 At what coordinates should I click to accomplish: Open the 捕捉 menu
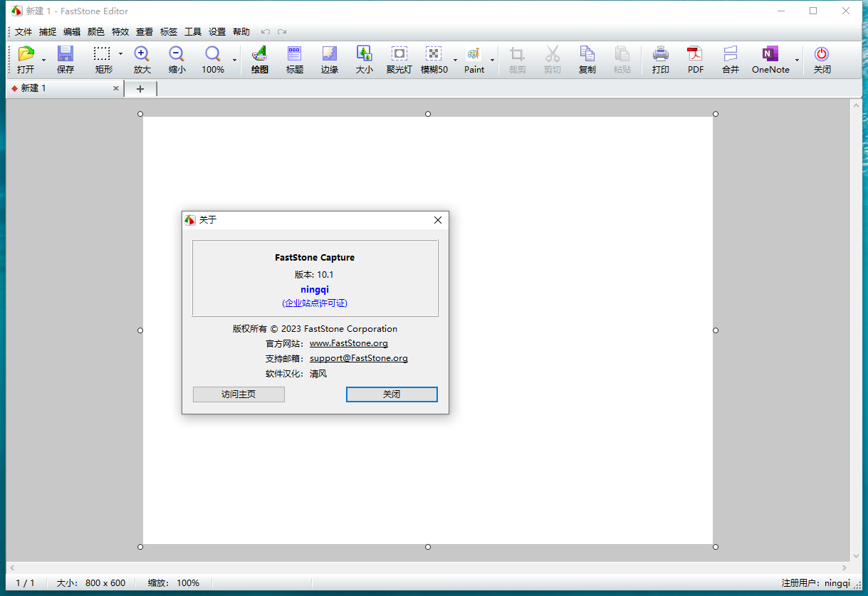coord(48,32)
